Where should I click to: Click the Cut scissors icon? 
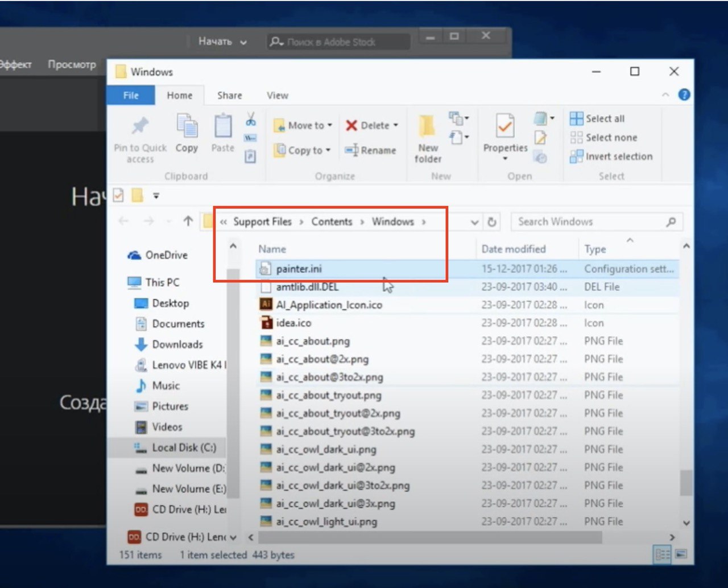click(x=250, y=119)
